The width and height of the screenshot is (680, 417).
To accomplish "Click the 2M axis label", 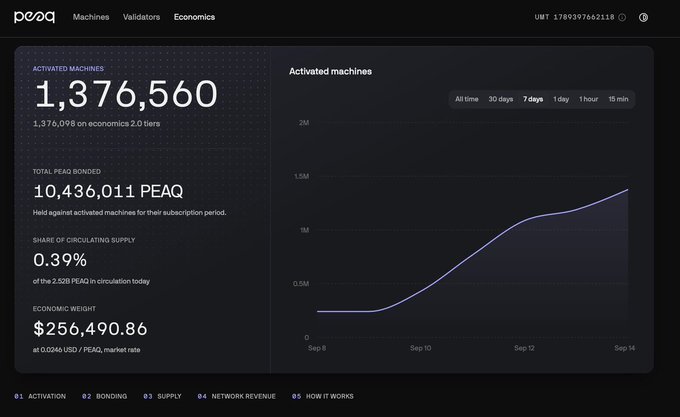I will tap(304, 123).
